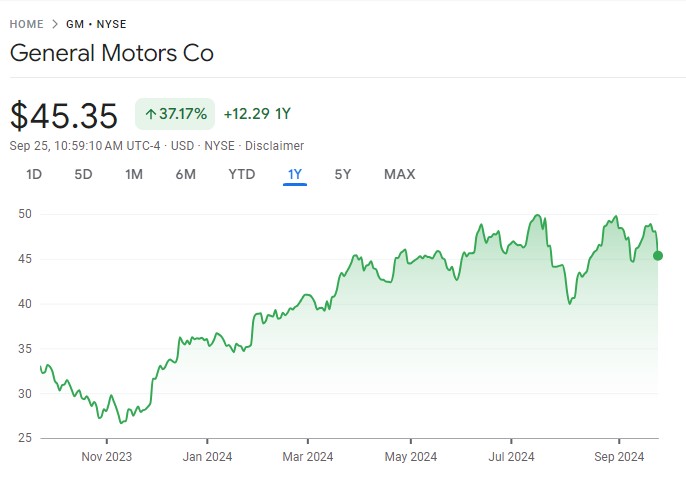Switch chart to 5Y range

[343, 175]
